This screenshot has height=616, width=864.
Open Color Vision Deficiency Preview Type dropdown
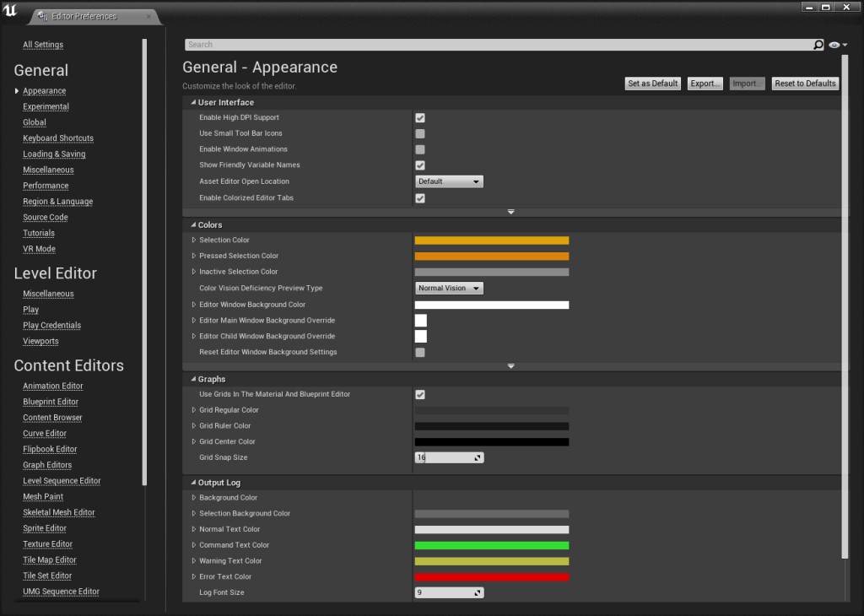tap(449, 288)
